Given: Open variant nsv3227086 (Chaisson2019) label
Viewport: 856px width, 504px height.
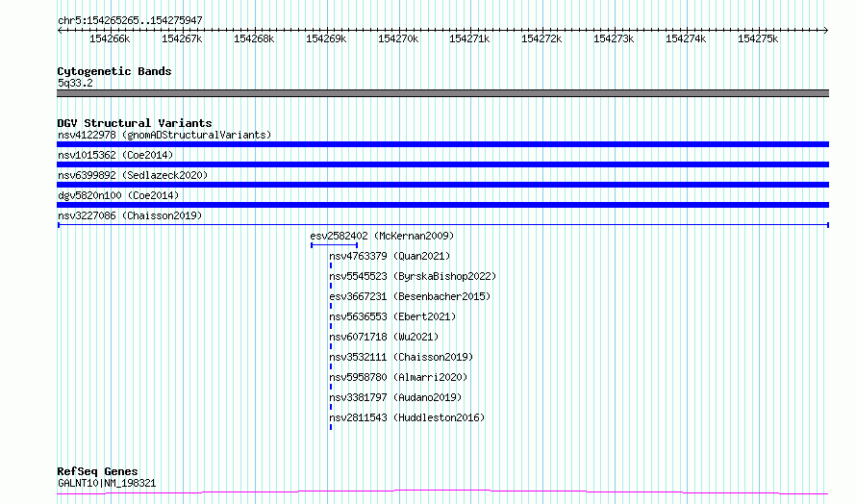Looking at the screenshot, I should pyautogui.click(x=130, y=215).
